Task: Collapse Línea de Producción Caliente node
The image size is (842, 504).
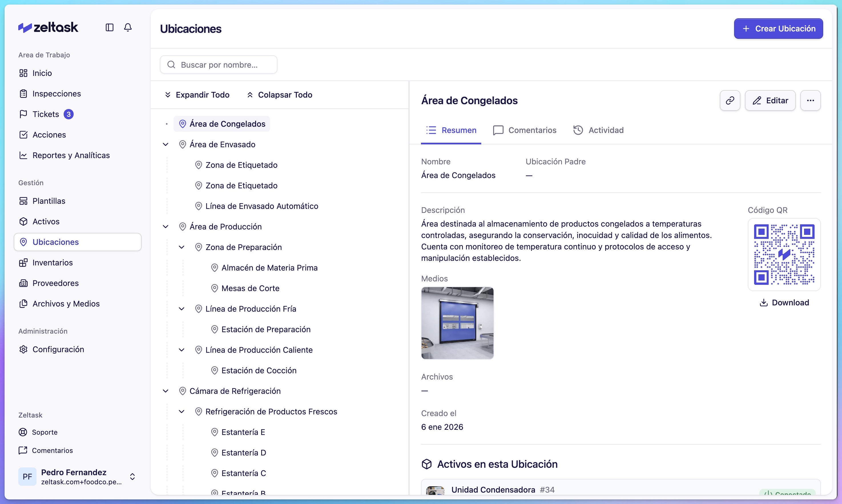Action: 182,350
